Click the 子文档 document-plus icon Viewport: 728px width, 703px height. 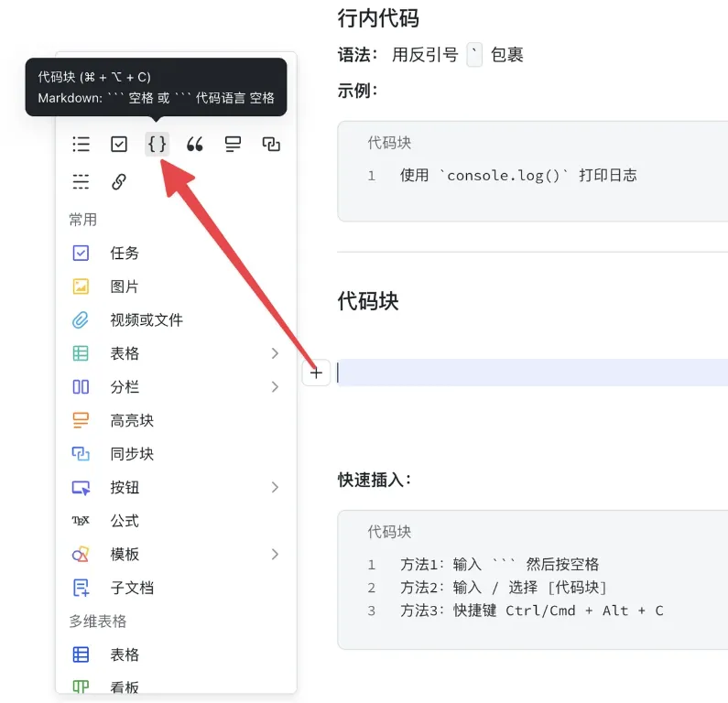(81, 588)
